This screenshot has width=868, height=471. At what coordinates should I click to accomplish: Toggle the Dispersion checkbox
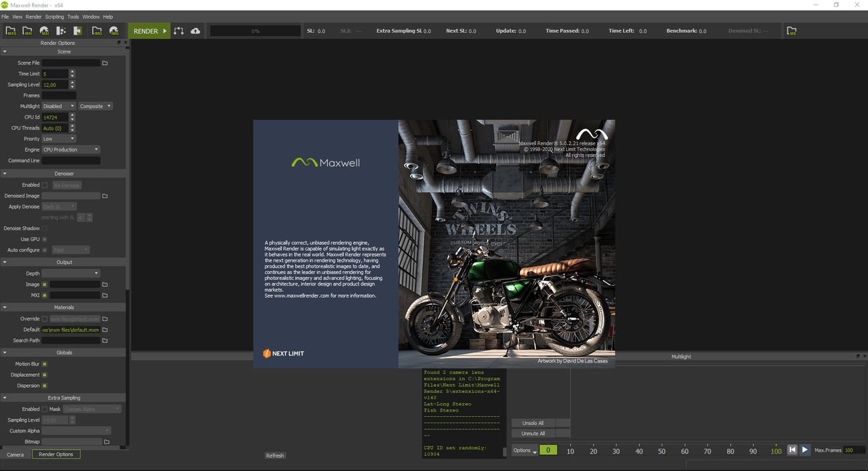45,386
